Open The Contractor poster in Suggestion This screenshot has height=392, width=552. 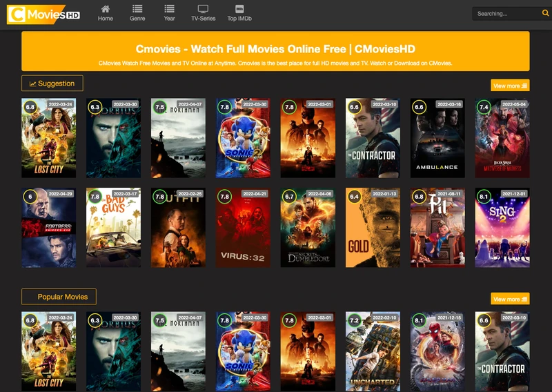(x=373, y=138)
